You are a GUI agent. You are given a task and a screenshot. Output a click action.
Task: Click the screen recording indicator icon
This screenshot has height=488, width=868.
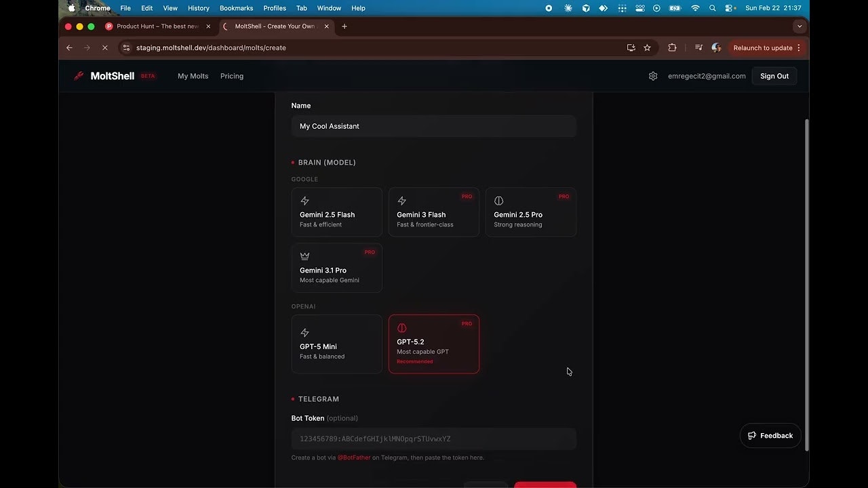(549, 8)
